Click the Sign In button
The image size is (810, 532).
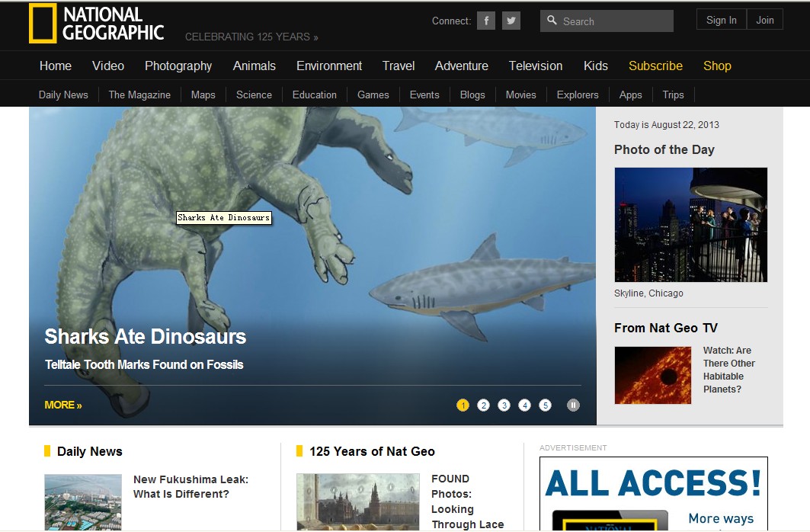pos(721,20)
